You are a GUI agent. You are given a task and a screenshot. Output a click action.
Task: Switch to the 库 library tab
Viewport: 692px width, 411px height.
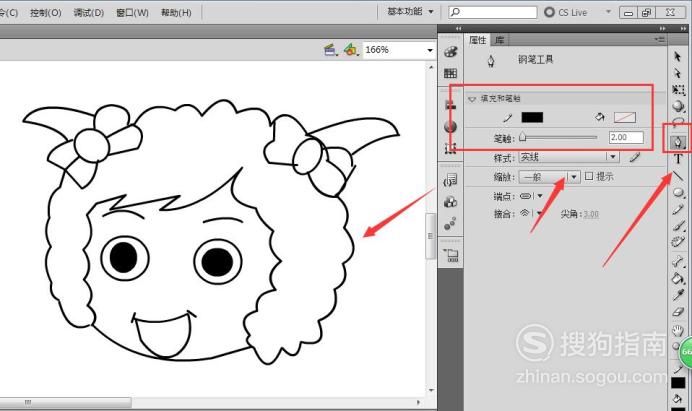(x=500, y=40)
